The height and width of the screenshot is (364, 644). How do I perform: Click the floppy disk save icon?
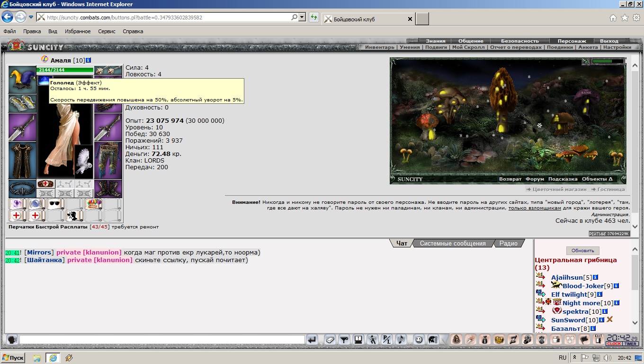tap(358, 339)
